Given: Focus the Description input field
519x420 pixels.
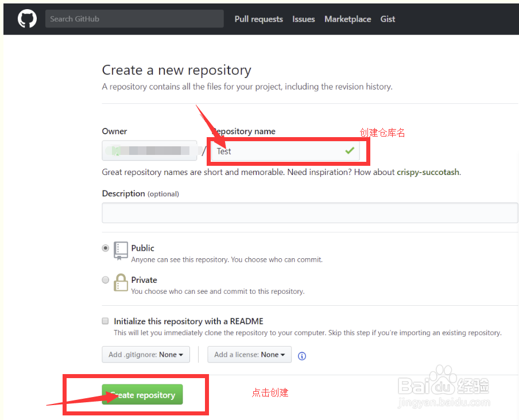Looking at the screenshot, I should point(310,213).
